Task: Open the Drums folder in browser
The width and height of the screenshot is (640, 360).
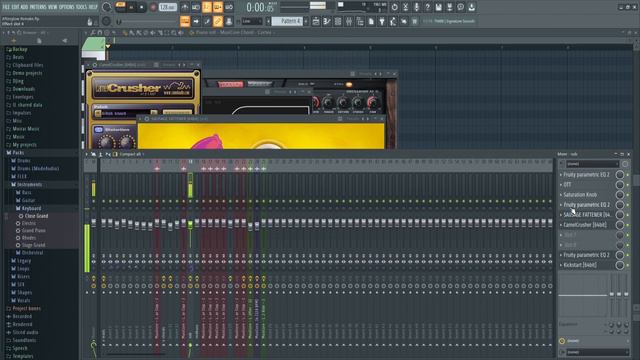Action: pos(23,161)
